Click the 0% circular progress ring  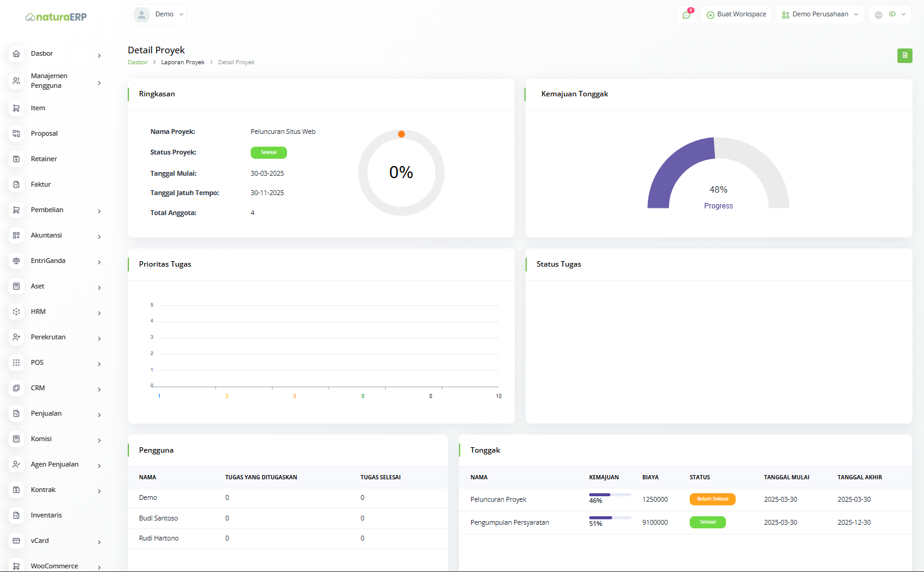(401, 173)
